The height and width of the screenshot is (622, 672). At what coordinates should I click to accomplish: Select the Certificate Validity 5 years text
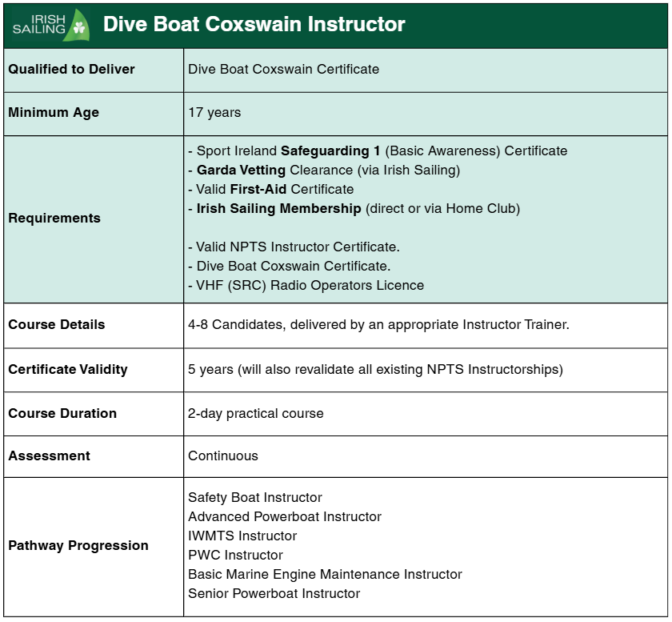tap(375, 370)
